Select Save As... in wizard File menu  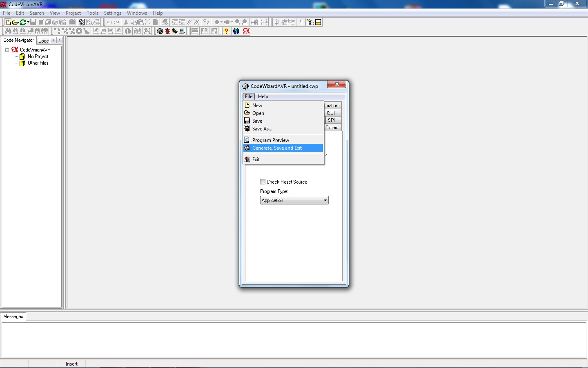tap(262, 129)
